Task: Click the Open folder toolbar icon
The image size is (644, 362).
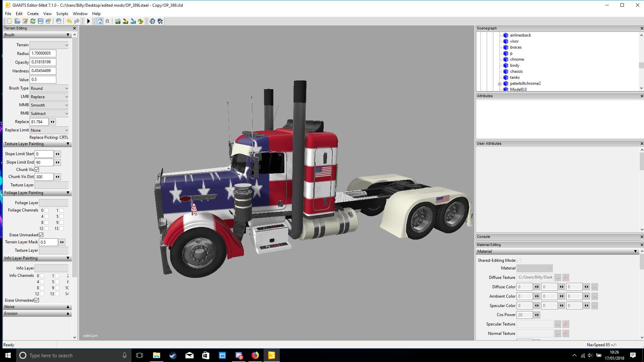Action: [17, 21]
